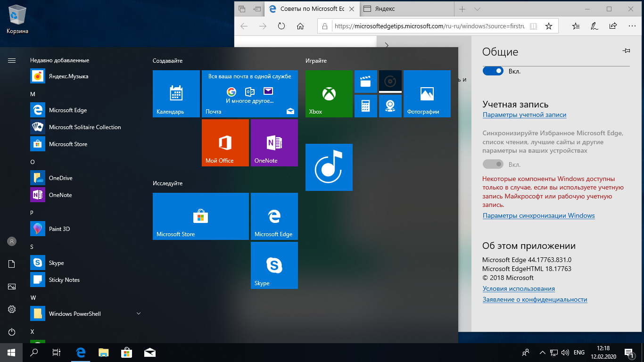
Task: Open taskbar Search magnifier
Action: point(34,353)
